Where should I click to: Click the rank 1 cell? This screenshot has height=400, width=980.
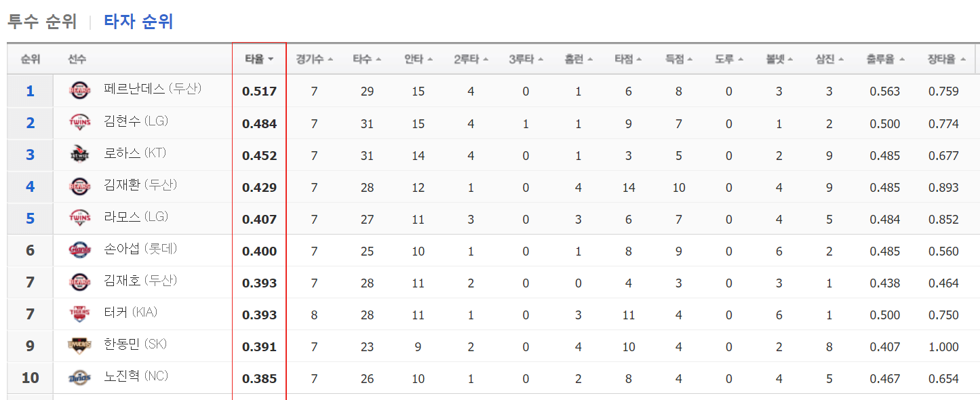point(30,91)
